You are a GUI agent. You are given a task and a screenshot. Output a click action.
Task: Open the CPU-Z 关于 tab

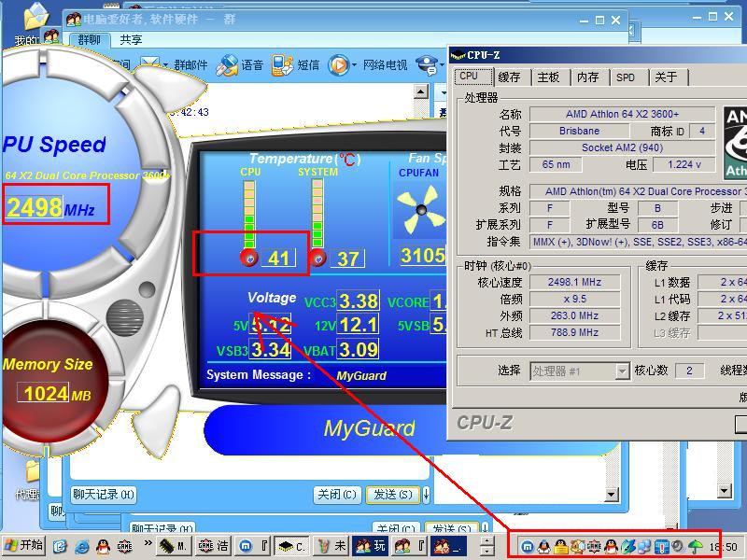(667, 77)
